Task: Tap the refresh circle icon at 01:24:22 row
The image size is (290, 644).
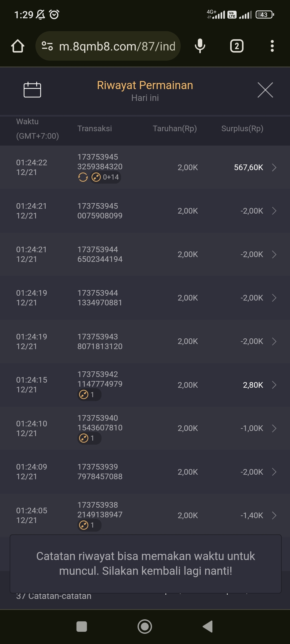Action: pos(83,177)
